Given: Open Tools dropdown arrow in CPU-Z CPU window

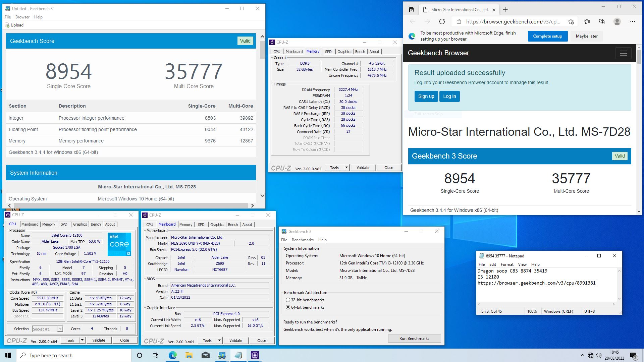Looking at the screenshot, I should tap(82, 340).
